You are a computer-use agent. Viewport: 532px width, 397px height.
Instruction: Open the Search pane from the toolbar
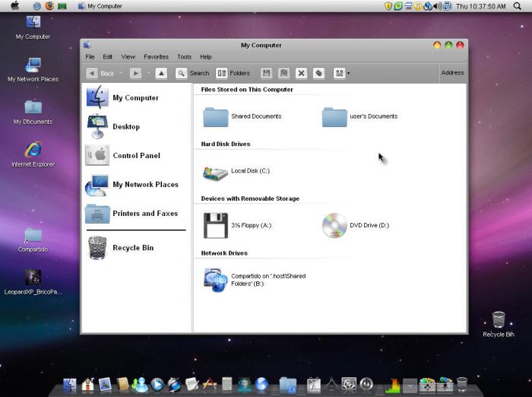click(x=192, y=73)
